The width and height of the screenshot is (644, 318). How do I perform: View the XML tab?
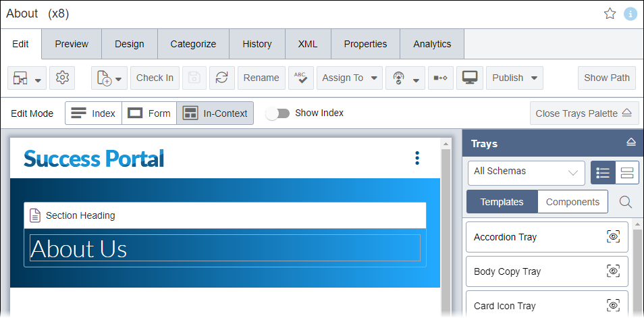point(308,44)
